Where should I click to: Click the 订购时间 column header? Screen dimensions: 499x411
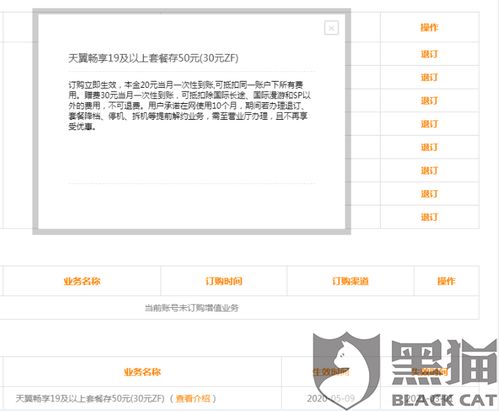pyautogui.click(x=224, y=281)
